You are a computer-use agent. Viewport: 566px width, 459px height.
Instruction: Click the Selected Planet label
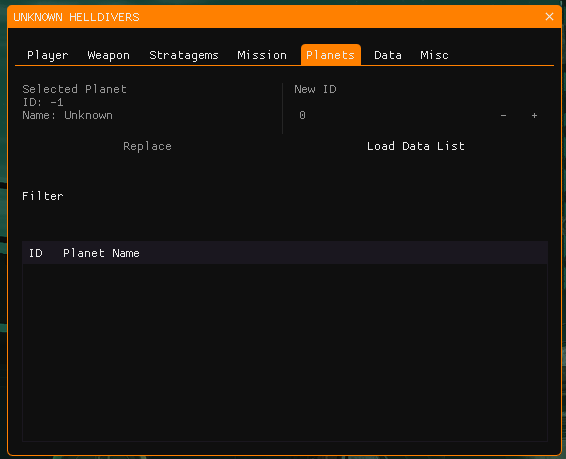tap(74, 89)
